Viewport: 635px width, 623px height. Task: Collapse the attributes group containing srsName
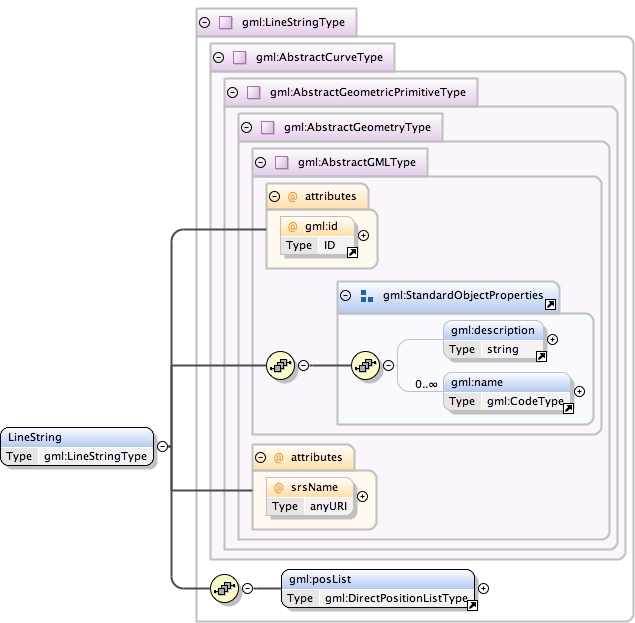tap(260, 458)
